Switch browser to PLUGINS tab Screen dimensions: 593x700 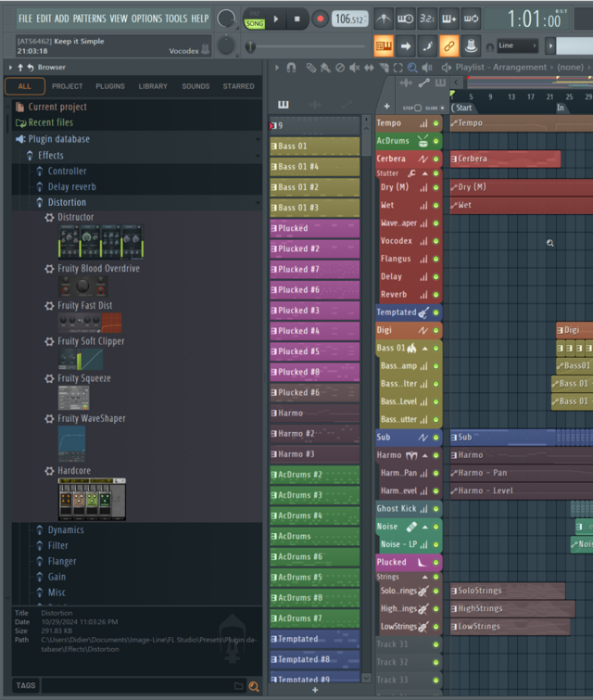coord(110,86)
